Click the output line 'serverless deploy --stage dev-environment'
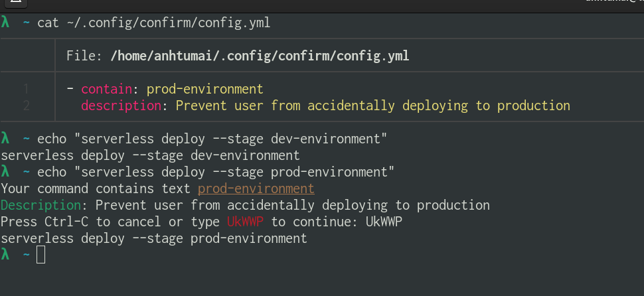The height and width of the screenshot is (296, 644). pyautogui.click(x=150, y=155)
